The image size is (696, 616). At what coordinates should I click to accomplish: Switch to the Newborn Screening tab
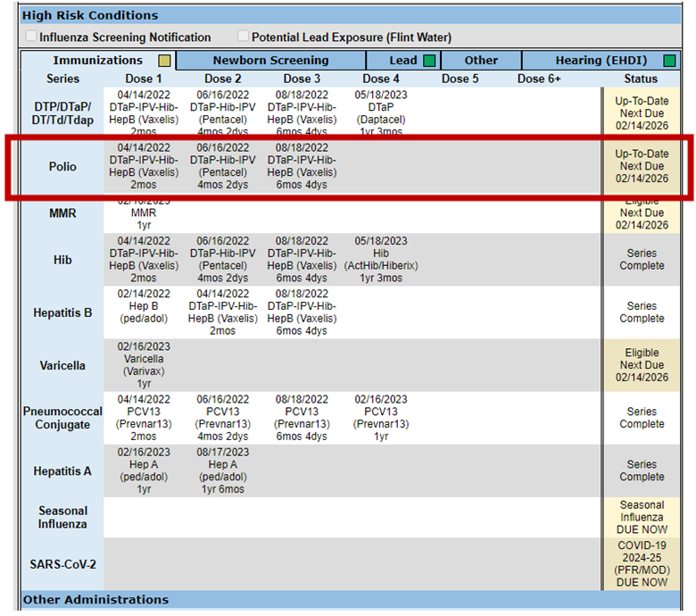(270, 61)
